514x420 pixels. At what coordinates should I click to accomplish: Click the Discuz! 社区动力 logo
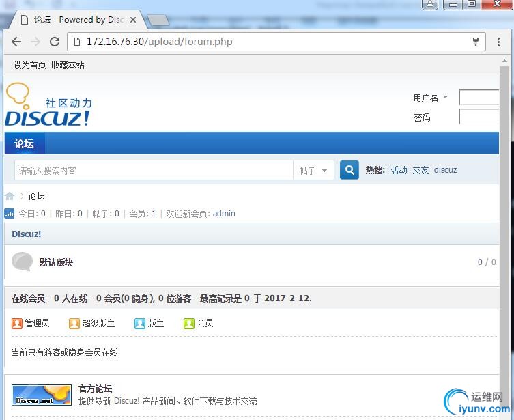point(48,104)
